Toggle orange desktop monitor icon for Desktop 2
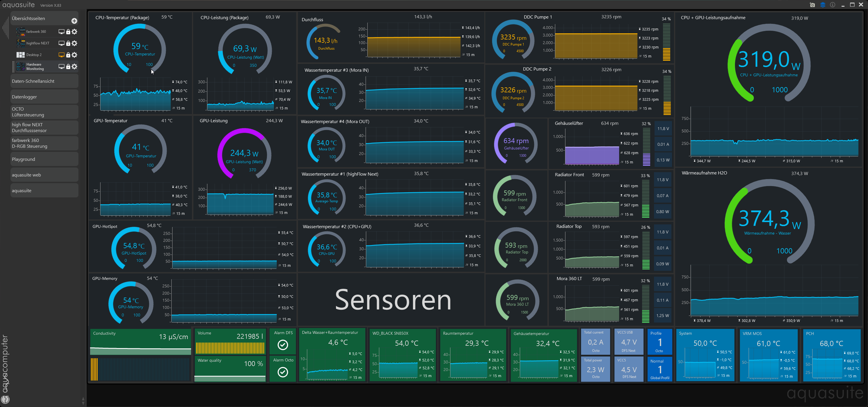 pyautogui.click(x=61, y=55)
